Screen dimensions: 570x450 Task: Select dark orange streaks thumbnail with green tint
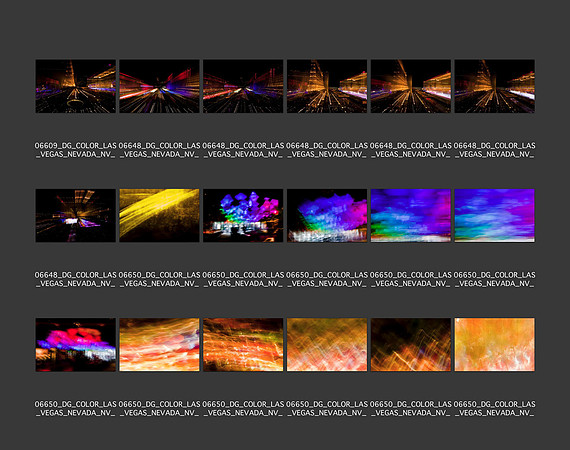click(x=243, y=345)
